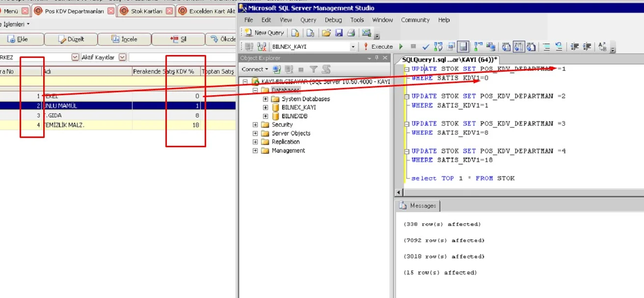Collapse the Databases folder node

point(255,90)
